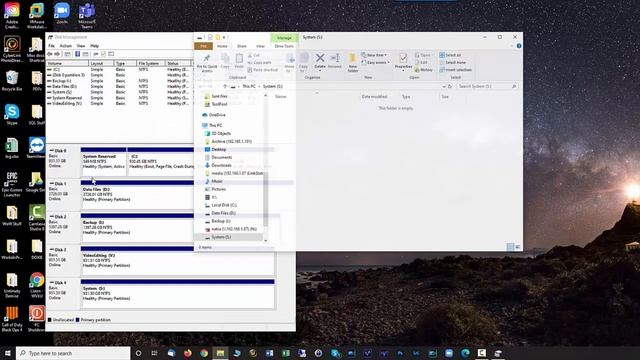Click Windows Start button
The height and width of the screenshot is (360, 640).
pos(8,353)
